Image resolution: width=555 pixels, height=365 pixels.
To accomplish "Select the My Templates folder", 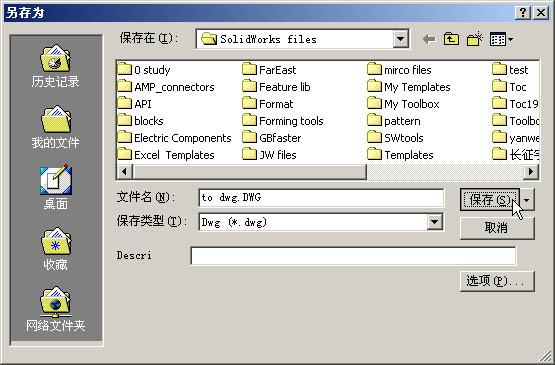I will coord(409,87).
